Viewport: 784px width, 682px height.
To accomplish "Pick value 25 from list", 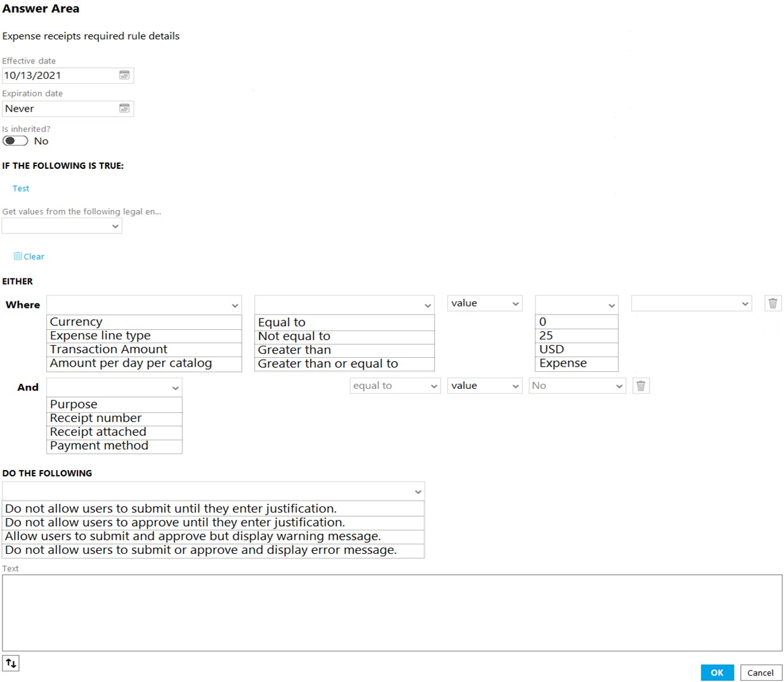I will 577,336.
